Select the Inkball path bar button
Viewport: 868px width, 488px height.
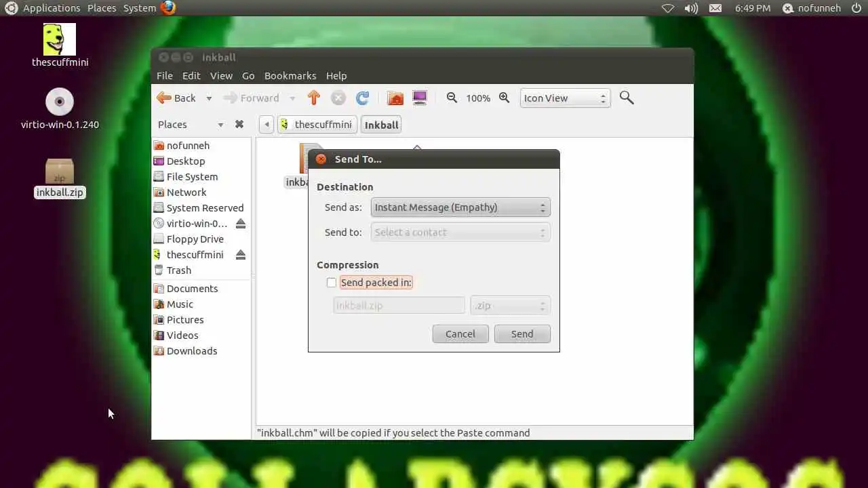point(381,125)
